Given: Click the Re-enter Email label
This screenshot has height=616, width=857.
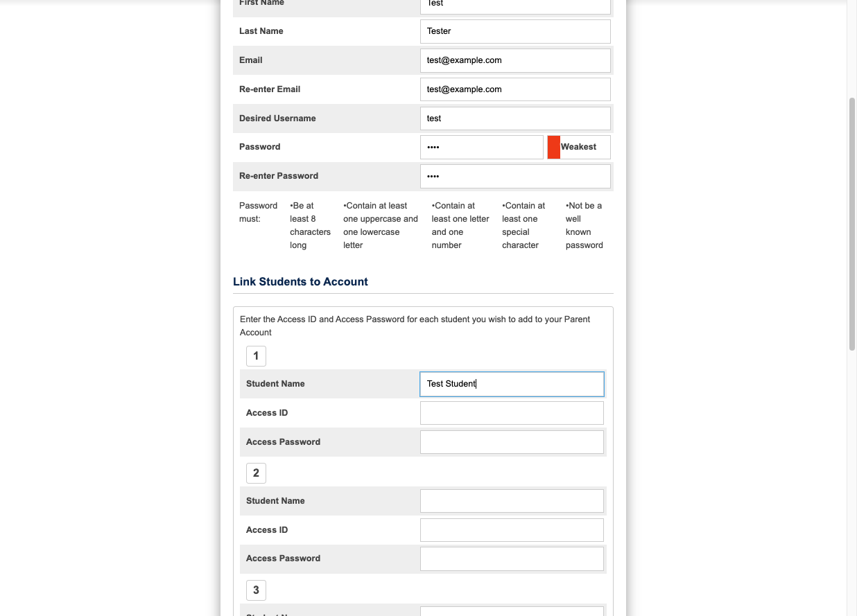Looking at the screenshot, I should pos(270,89).
